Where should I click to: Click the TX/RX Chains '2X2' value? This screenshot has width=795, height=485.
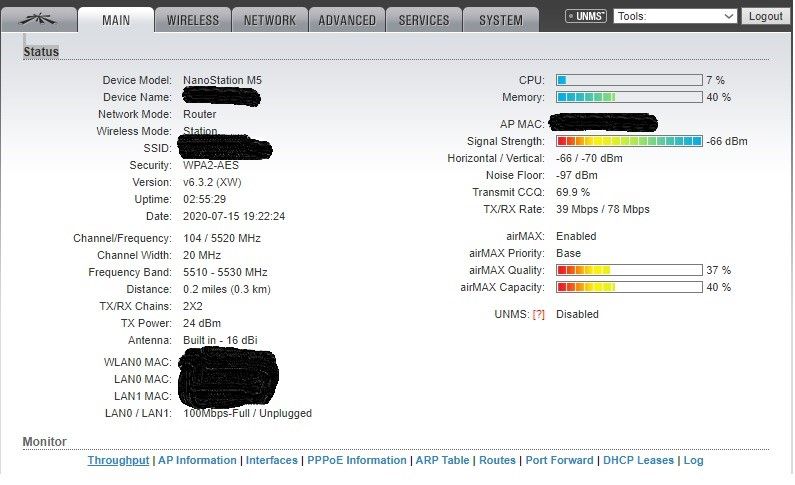point(193,306)
